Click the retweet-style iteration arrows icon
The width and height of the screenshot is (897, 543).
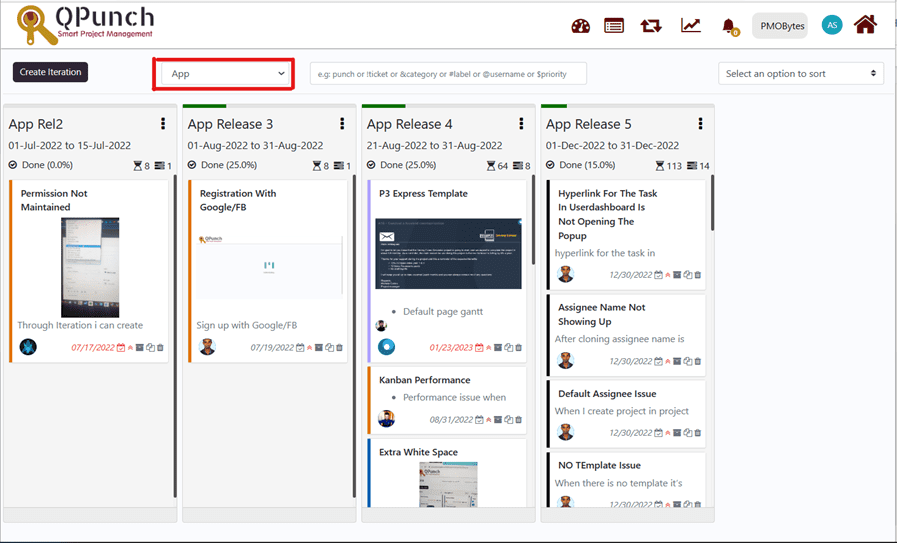pos(651,26)
